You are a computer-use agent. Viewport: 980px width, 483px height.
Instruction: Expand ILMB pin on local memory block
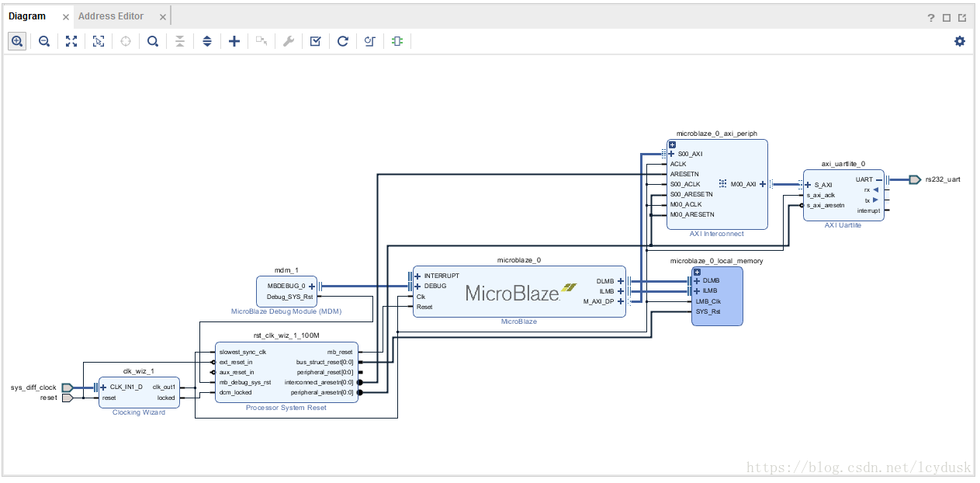pyautogui.click(x=697, y=290)
